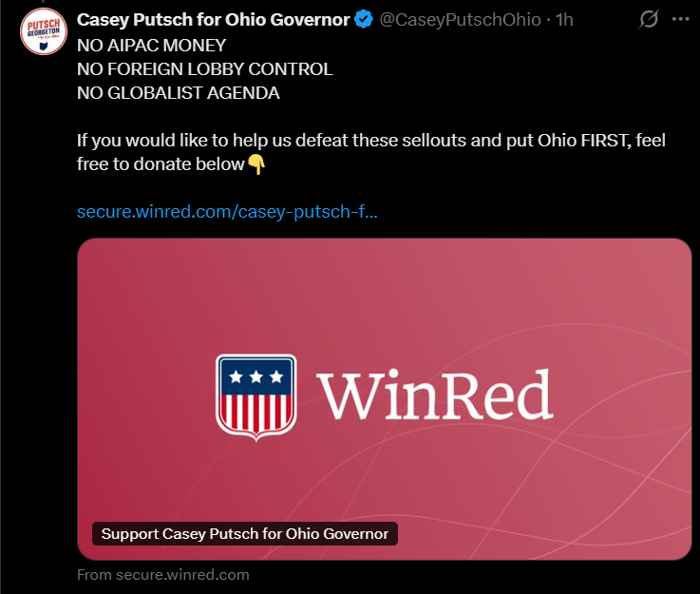Screen dimensions: 700x594
Task: Open the post via the 1h timestamp
Action: 564,20
